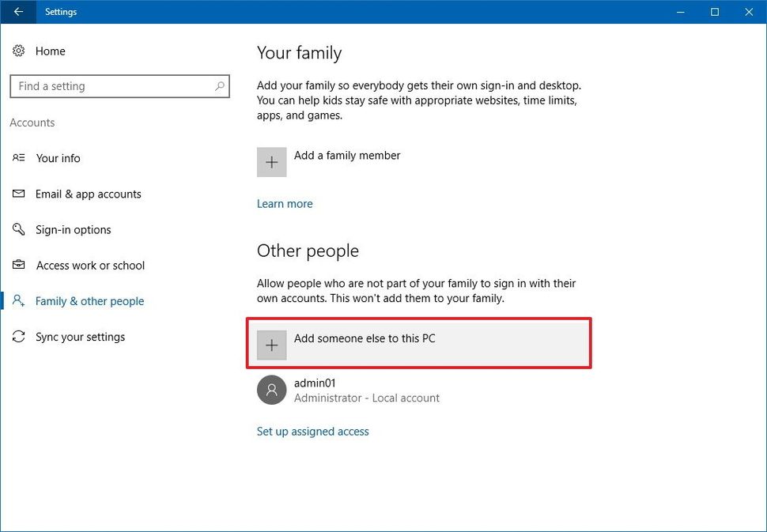Click the search magnifier in Find a setting

pyautogui.click(x=221, y=85)
